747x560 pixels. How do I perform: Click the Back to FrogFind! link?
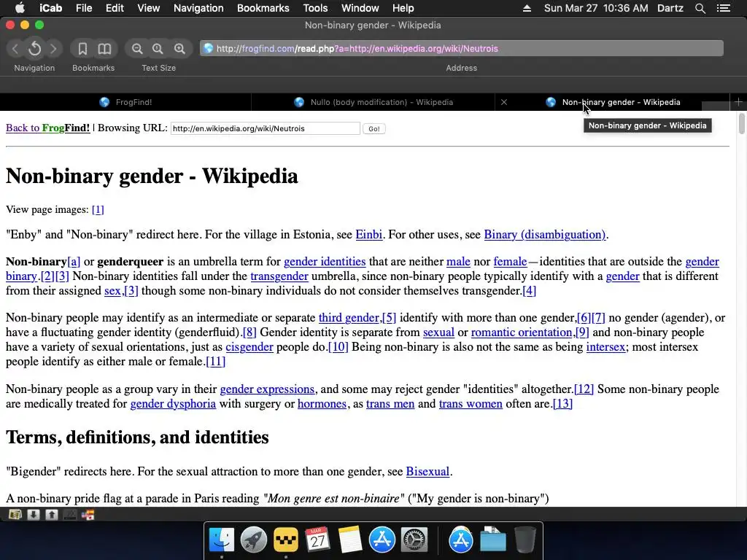coord(47,128)
